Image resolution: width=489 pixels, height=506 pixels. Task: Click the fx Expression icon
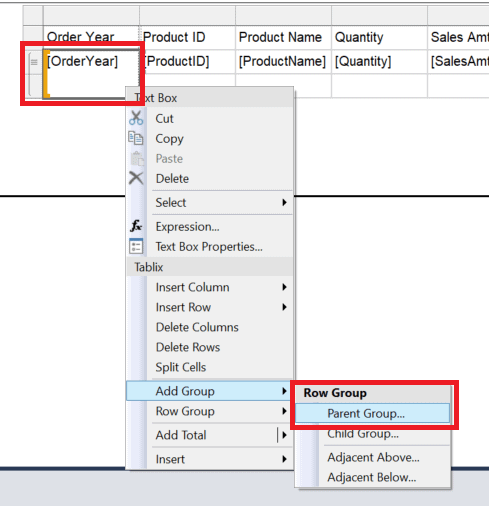[136, 226]
